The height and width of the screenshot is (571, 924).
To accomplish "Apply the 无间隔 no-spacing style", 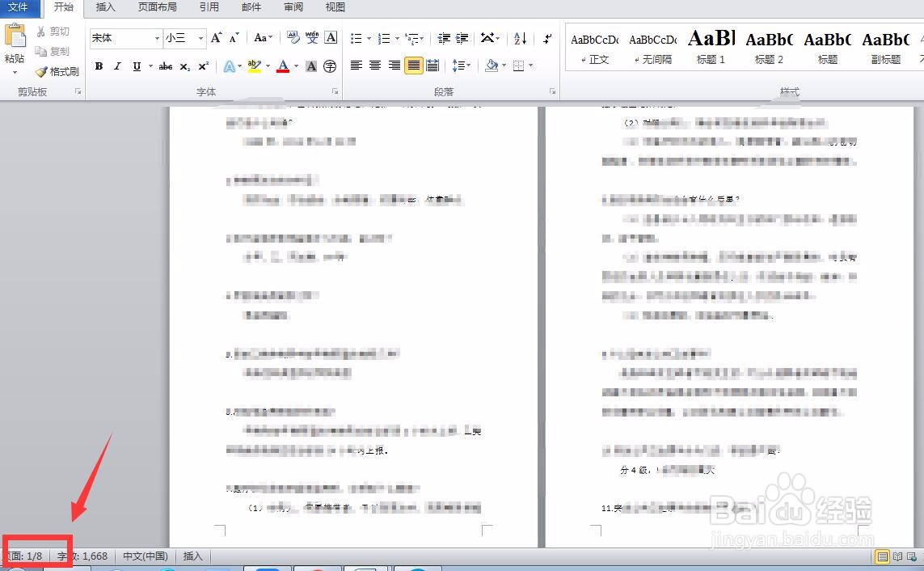I will pos(653,49).
